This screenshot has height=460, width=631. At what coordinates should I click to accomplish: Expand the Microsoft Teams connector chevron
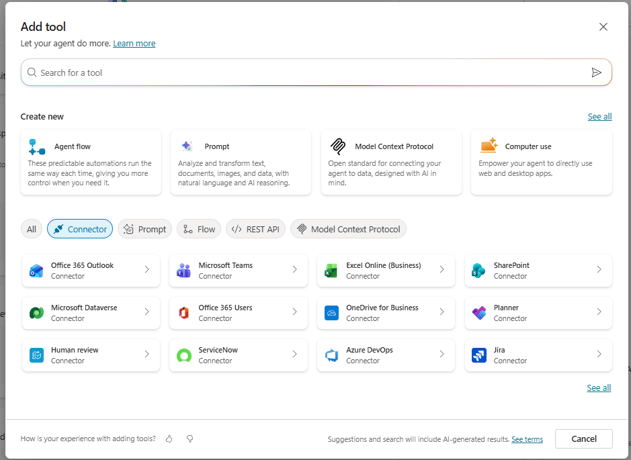click(295, 270)
